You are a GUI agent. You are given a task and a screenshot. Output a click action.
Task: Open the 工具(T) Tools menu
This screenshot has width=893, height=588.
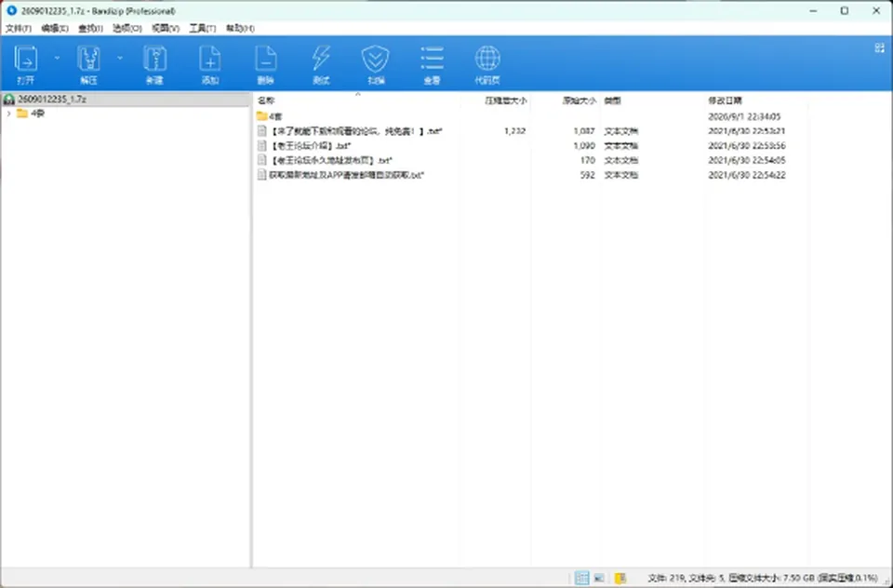click(202, 28)
